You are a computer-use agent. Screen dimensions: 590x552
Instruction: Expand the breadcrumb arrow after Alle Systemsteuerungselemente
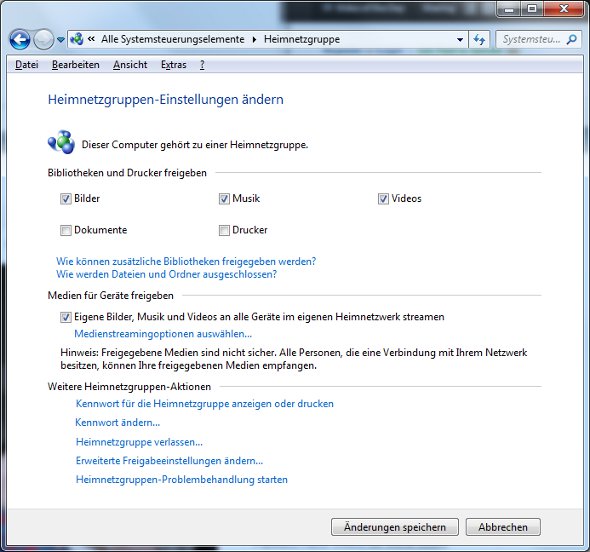(x=255, y=40)
